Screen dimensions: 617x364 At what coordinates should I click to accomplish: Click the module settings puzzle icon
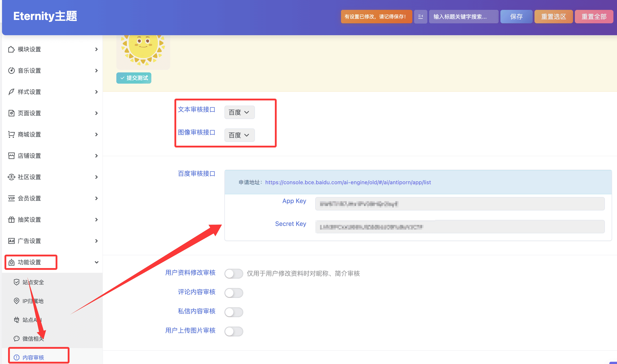[x=11, y=49]
